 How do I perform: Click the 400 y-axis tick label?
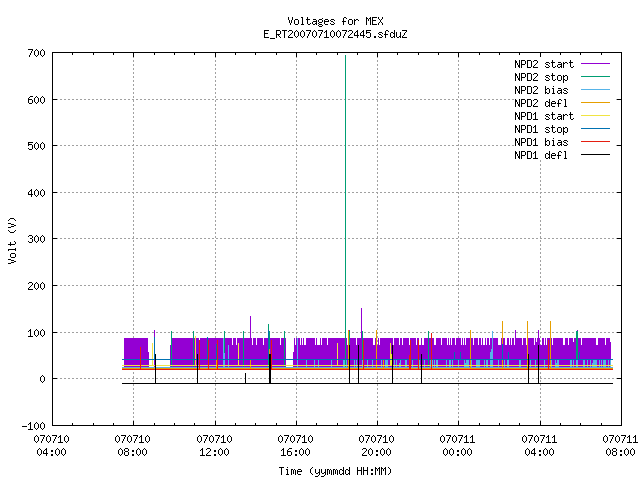(x=36, y=193)
